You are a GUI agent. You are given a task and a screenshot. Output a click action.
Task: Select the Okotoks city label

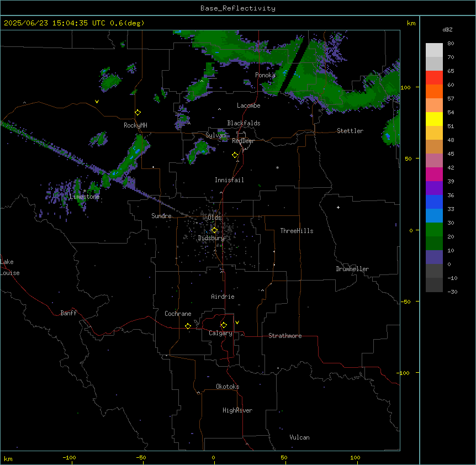tap(228, 387)
